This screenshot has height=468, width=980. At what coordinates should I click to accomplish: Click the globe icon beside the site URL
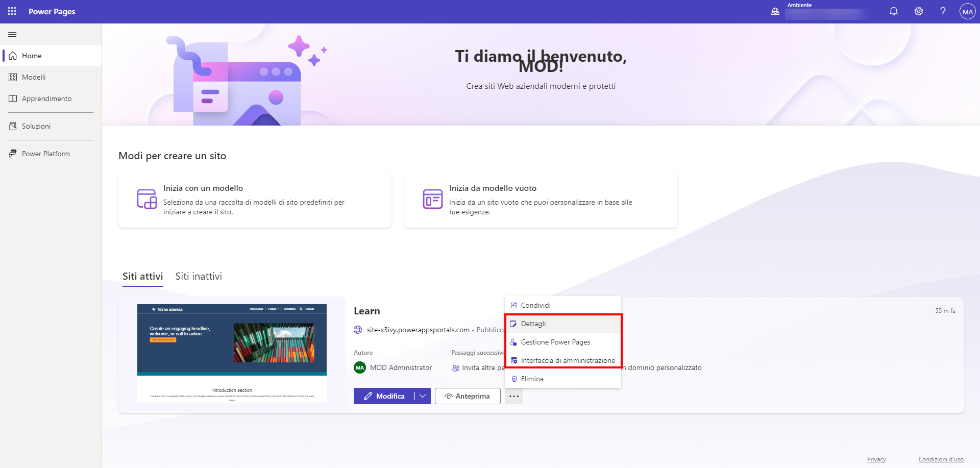coord(358,330)
